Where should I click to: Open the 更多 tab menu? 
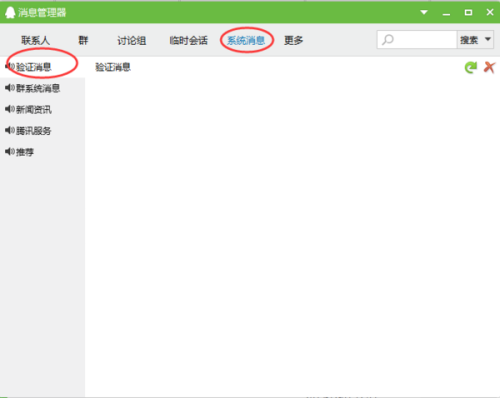tap(293, 41)
